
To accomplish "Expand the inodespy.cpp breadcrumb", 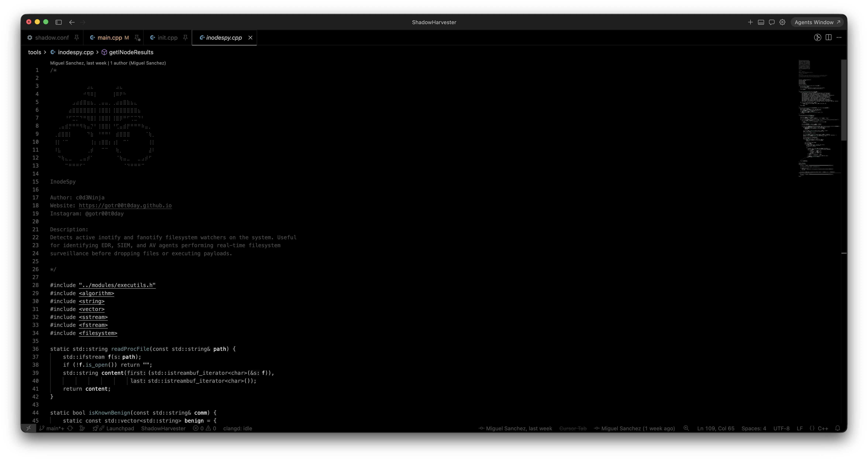I will click(75, 52).
